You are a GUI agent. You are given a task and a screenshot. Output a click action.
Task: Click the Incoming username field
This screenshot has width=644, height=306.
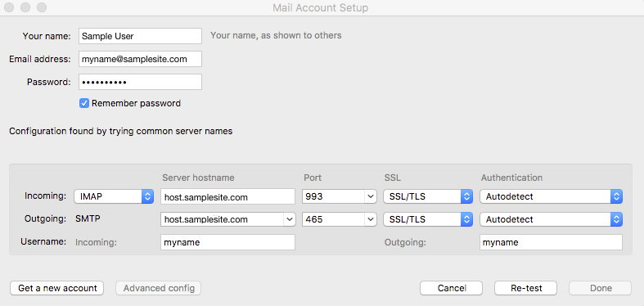click(x=228, y=242)
